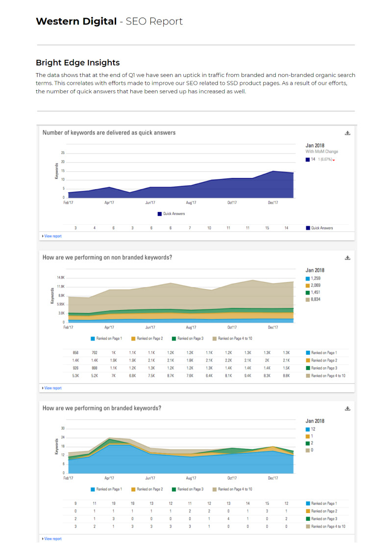Click Ranked on Page 4 to 10 legend in branded chart
This screenshot has width=392, height=543.
(x=232, y=490)
